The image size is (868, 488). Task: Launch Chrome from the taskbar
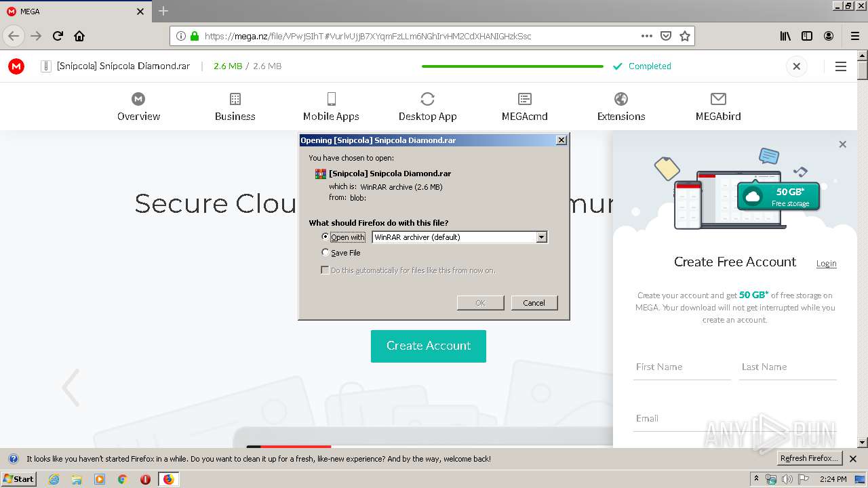coord(123,479)
